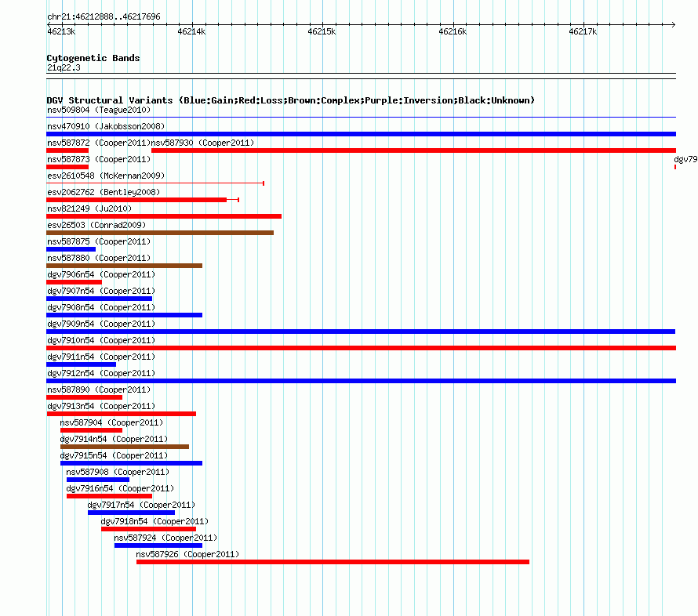The width and height of the screenshot is (698, 616).
Task: Click the nsv509804 (Teague2010) label
Action: coord(99,110)
